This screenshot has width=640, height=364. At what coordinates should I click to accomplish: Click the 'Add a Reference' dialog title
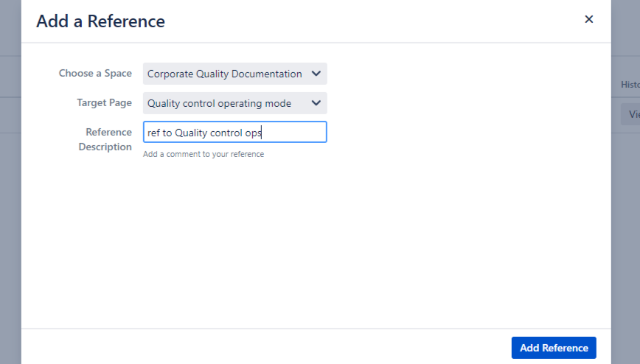point(100,21)
